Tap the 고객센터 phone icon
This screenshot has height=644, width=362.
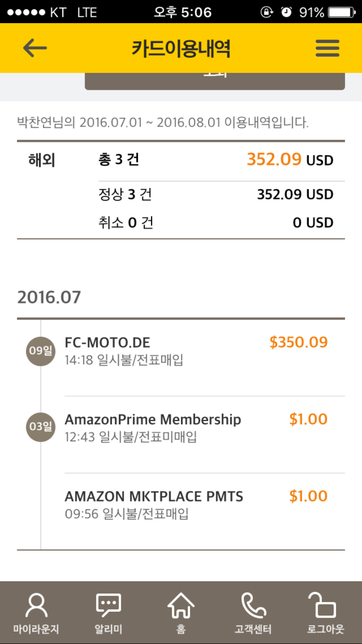253,606
